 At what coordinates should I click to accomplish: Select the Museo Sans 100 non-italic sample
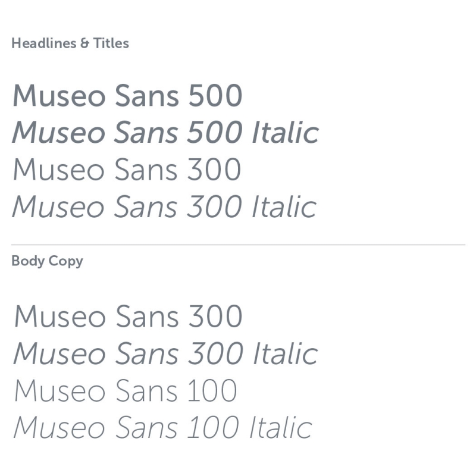tap(126, 391)
